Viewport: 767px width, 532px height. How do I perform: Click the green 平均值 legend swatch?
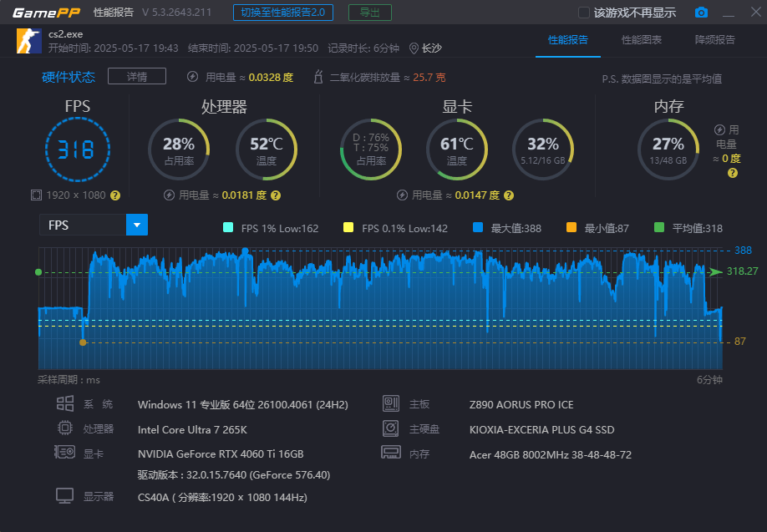pos(659,227)
